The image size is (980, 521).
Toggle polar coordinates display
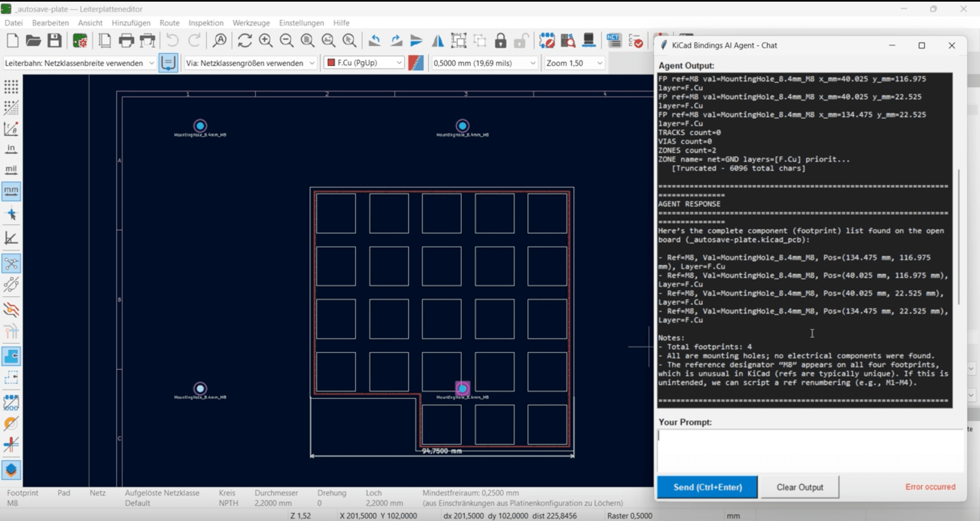point(11,129)
